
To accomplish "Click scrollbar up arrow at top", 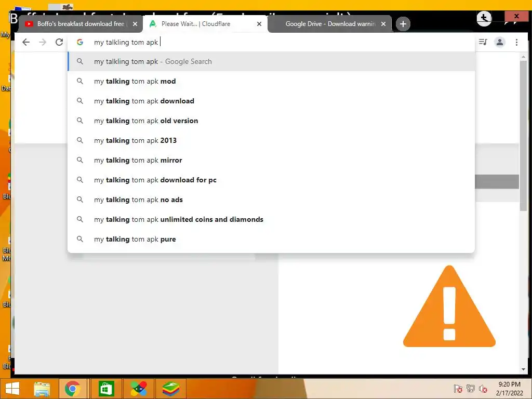I will 523,57.
